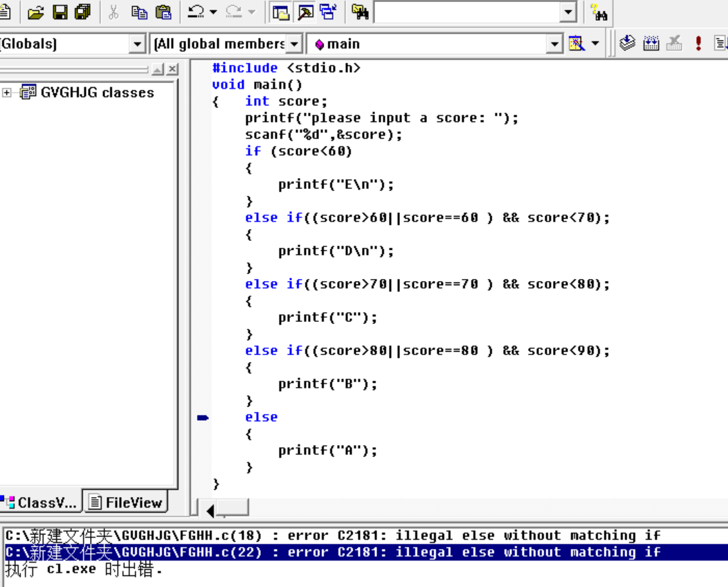Click the blue marker beside else line
The image size is (728, 587).
click(203, 417)
